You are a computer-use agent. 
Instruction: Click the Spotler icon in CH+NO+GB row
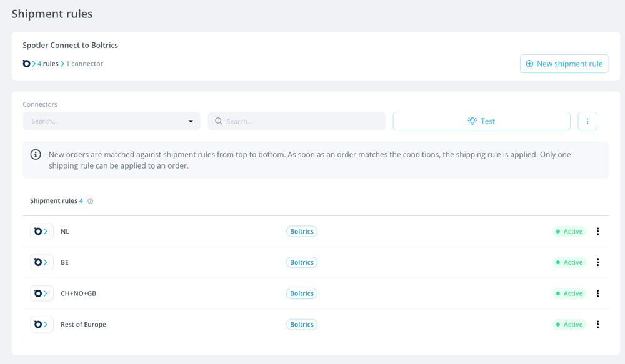(42, 293)
